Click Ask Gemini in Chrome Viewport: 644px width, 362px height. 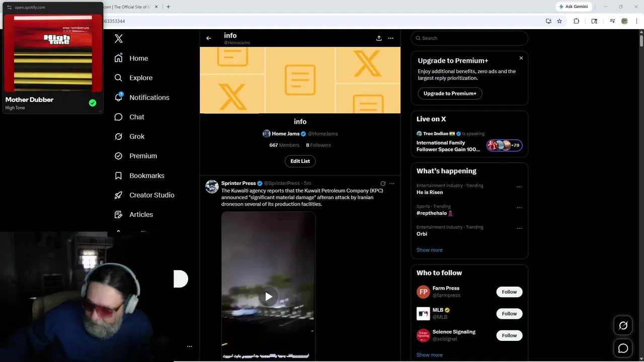click(573, 7)
